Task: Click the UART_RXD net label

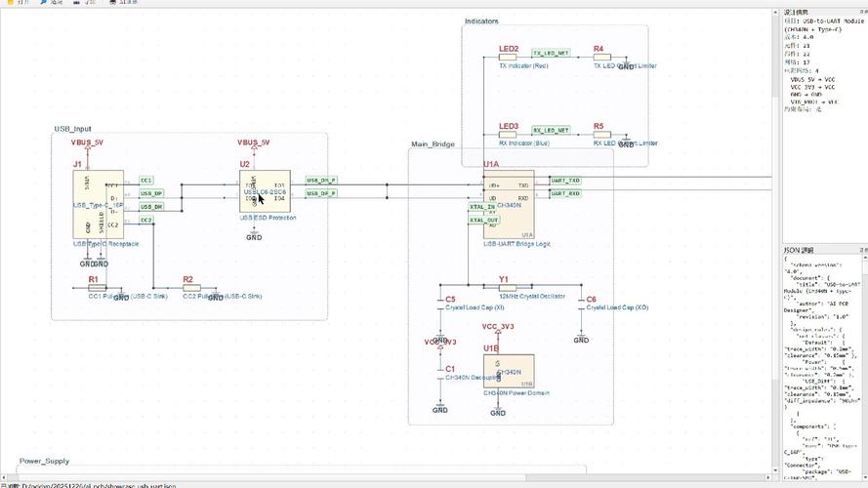Action: (x=565, y=193)
